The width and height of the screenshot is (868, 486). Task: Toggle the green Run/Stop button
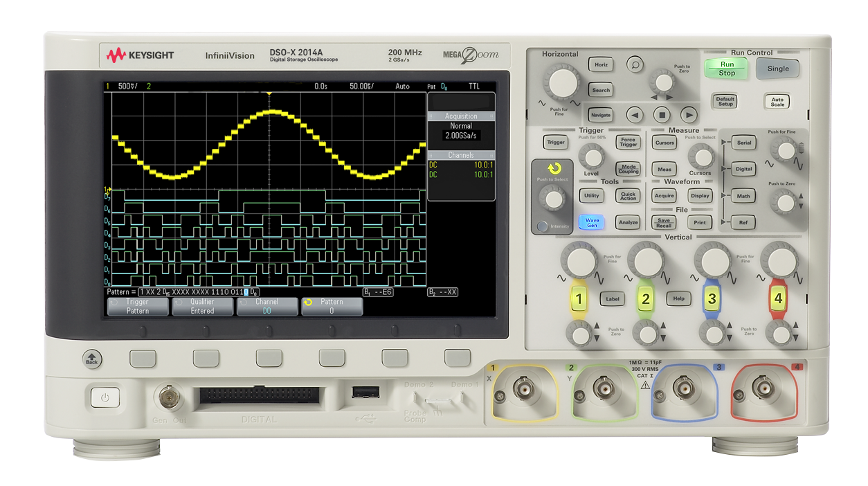point(727,69)
